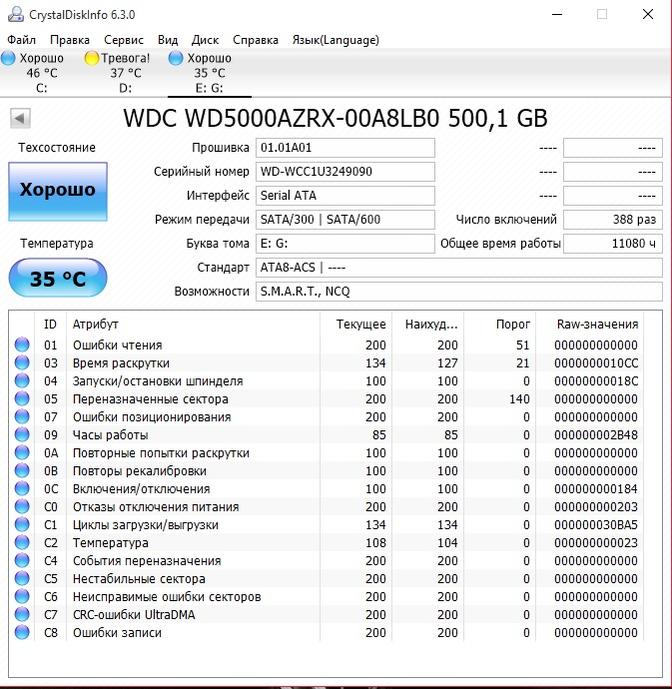Open the Диск menu
Viewport: 672px width, 689px height.
click(x=205, y=40)
